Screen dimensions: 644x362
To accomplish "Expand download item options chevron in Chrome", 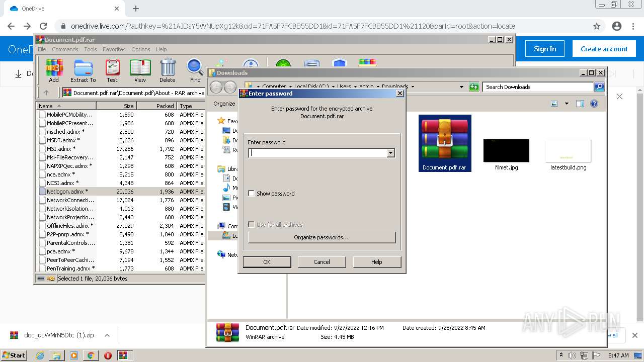I will (107, 335).
